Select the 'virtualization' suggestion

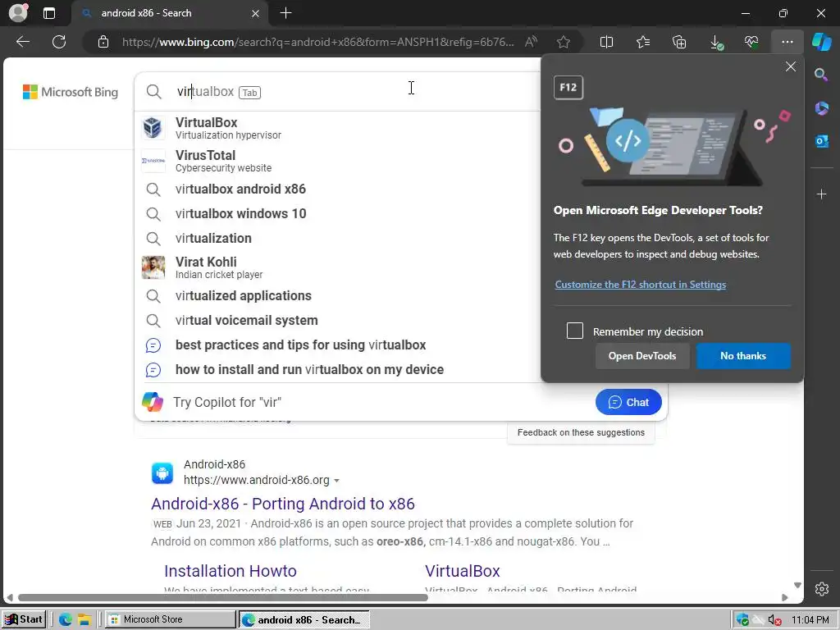click(337, 239)
